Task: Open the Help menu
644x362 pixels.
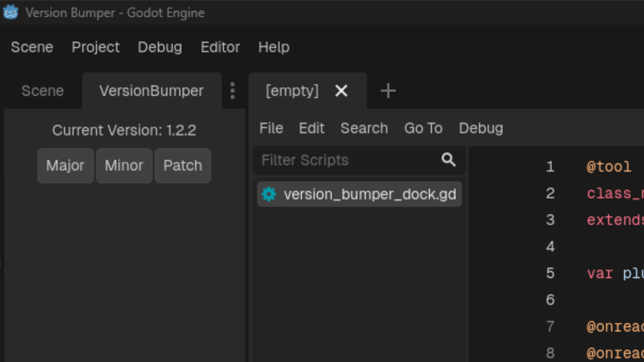Action: [x=274, y=47]
